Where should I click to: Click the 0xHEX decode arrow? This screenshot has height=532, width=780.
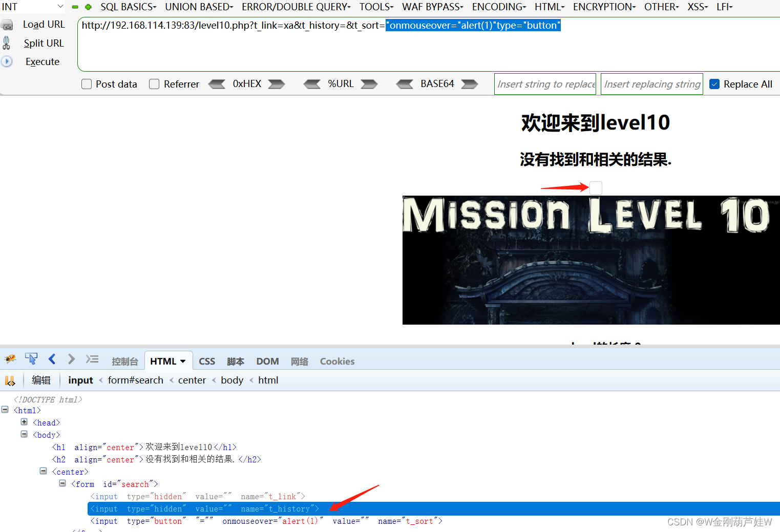217,83
